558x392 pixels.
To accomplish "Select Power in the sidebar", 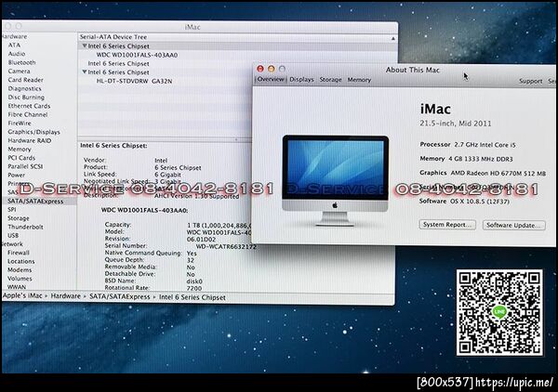I will tap(17, 175).
